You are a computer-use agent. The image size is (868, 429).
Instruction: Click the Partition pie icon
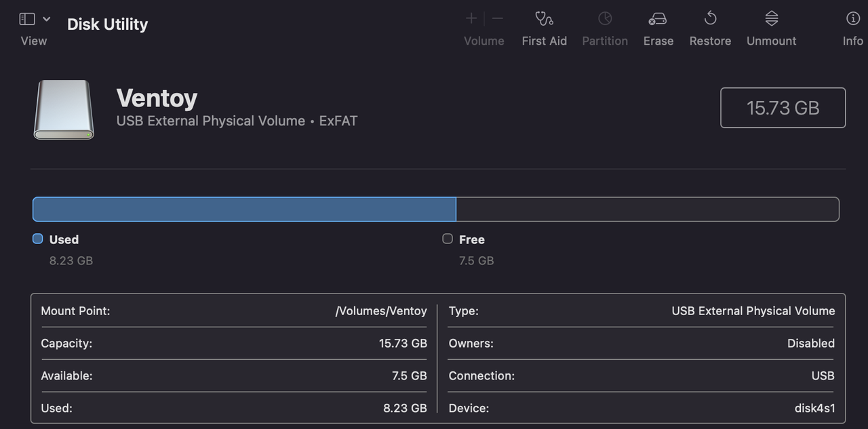pyautogui.click(x=605, y=19)
